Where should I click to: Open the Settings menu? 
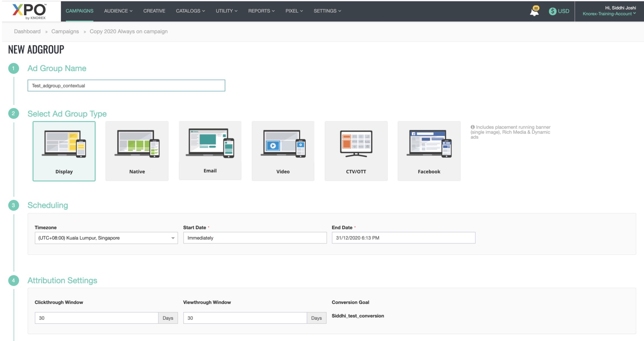(x=327, y=11)
